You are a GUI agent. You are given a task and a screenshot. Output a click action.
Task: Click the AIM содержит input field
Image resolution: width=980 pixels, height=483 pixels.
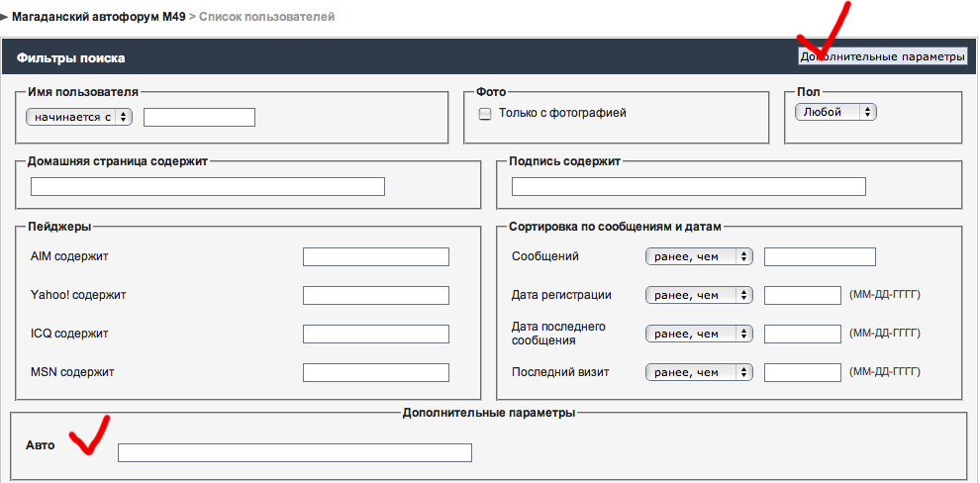point(375,257)
